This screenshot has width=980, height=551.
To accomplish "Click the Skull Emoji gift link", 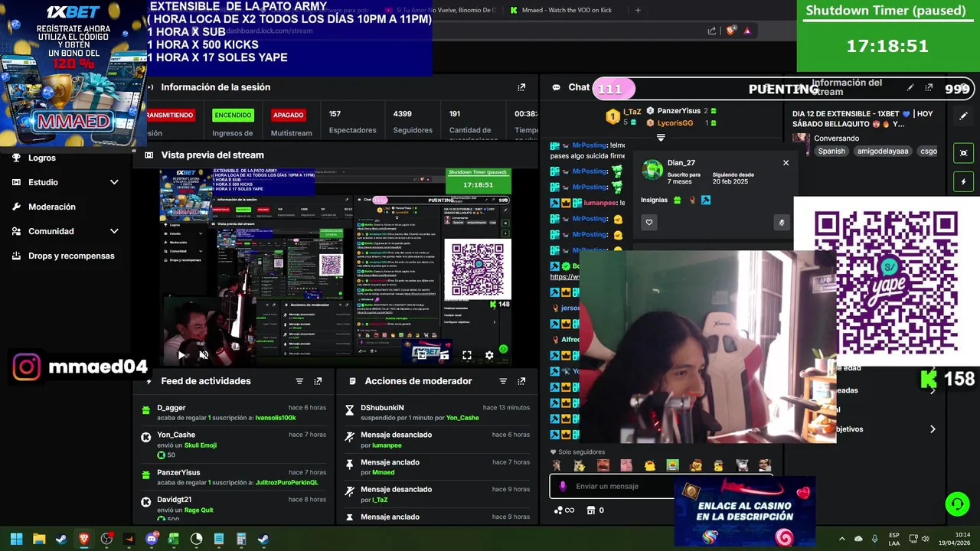I will (x=201, y=445).
